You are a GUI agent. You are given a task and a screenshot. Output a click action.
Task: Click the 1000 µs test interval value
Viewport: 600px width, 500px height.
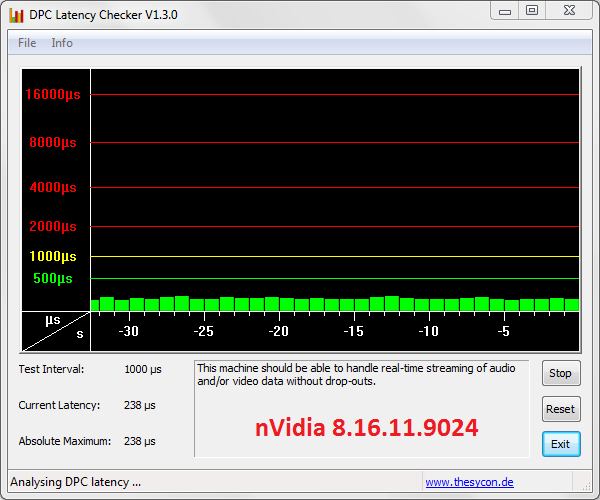[143, 369]
